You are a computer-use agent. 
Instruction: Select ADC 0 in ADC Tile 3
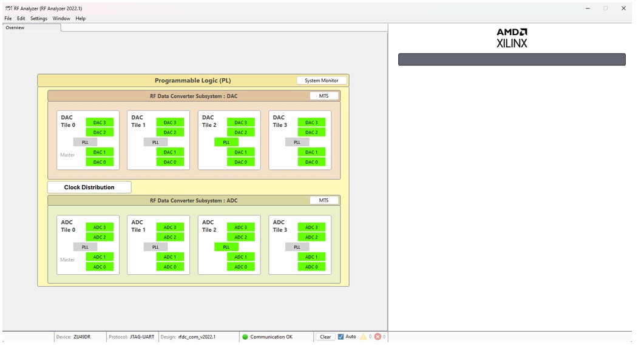(x=311, y=266)
